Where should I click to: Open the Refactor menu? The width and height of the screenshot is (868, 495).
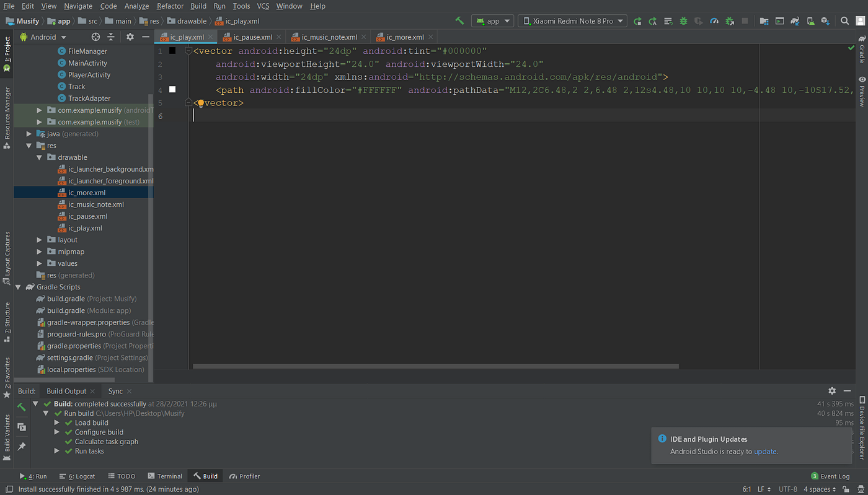[170, 6]
